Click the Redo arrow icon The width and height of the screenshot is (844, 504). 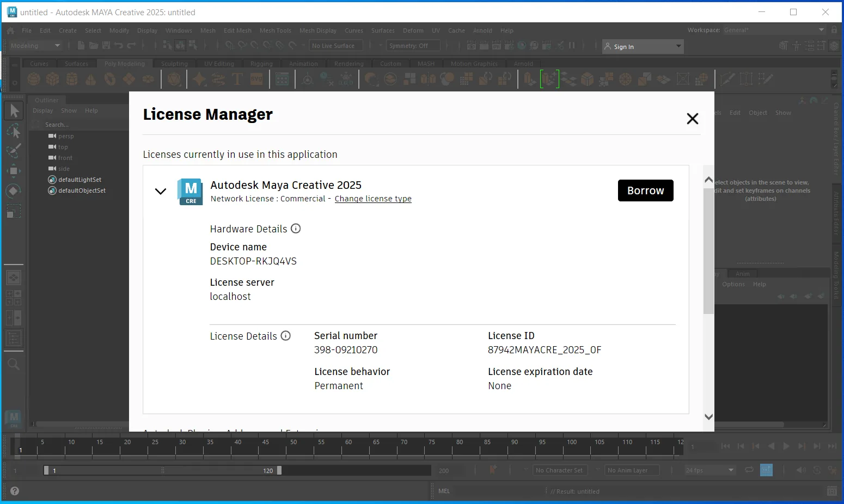[x=131, y=46]
